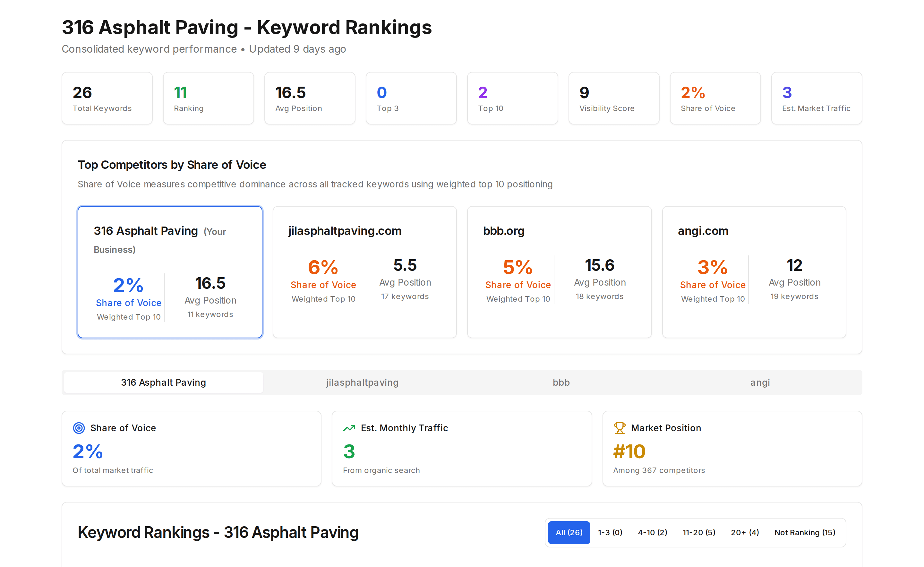Open the 2 Top 10 stat card
The width and height of the screenshot is (924, 567).
[513, 98]
